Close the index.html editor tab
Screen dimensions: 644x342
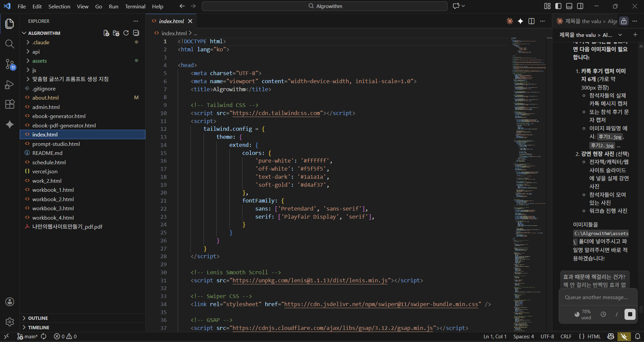point(190,21)
